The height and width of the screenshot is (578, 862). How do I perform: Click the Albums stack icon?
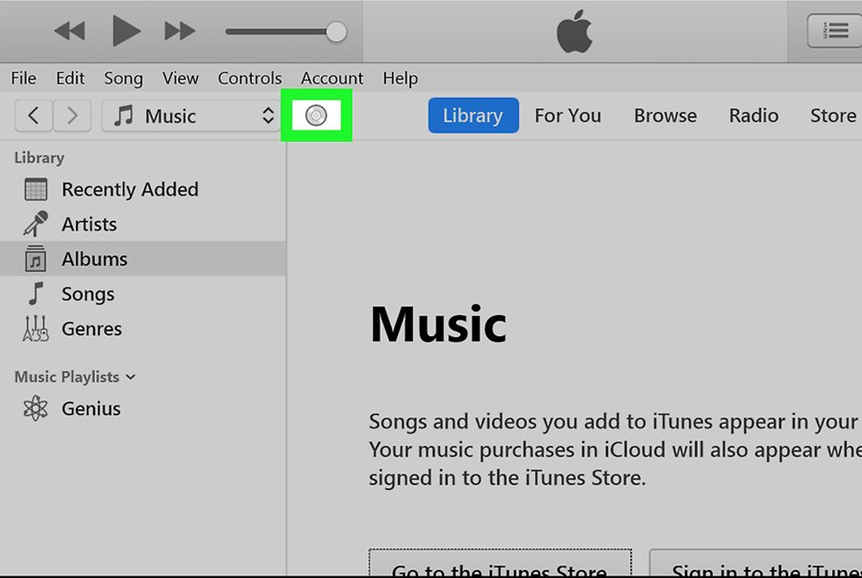[36, 258]
